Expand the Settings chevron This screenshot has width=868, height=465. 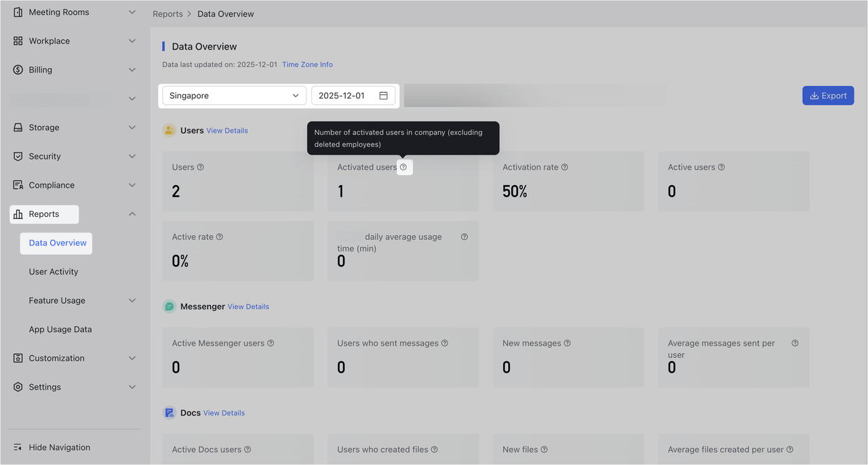[x=132, y=387]
